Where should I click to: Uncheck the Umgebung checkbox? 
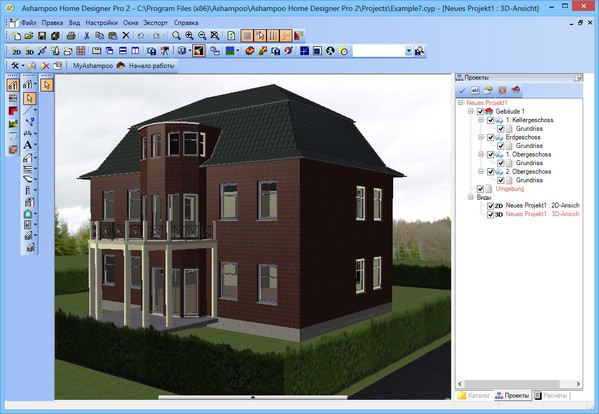481,189
